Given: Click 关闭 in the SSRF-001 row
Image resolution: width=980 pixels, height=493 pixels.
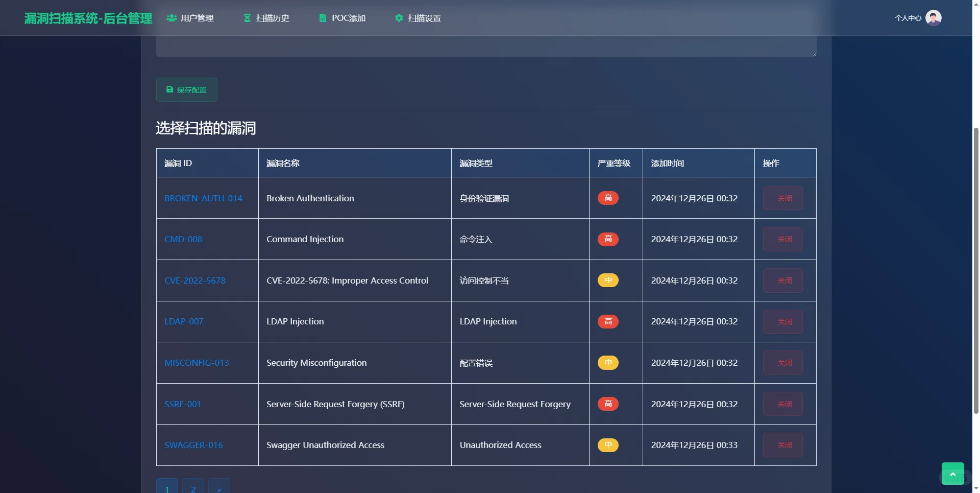Looking at the screenshot, I should (x=783, y=404).
